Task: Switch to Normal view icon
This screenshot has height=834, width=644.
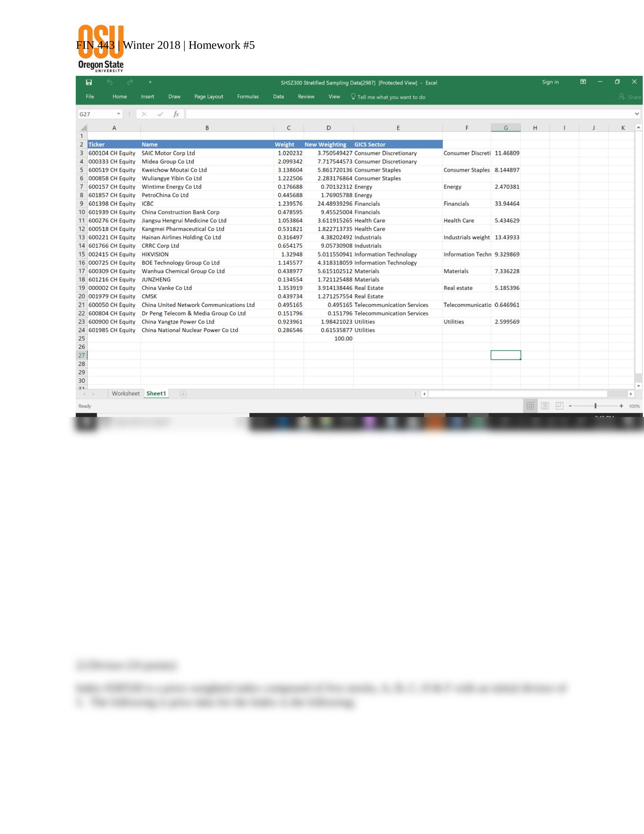Action: pos(530,406)
